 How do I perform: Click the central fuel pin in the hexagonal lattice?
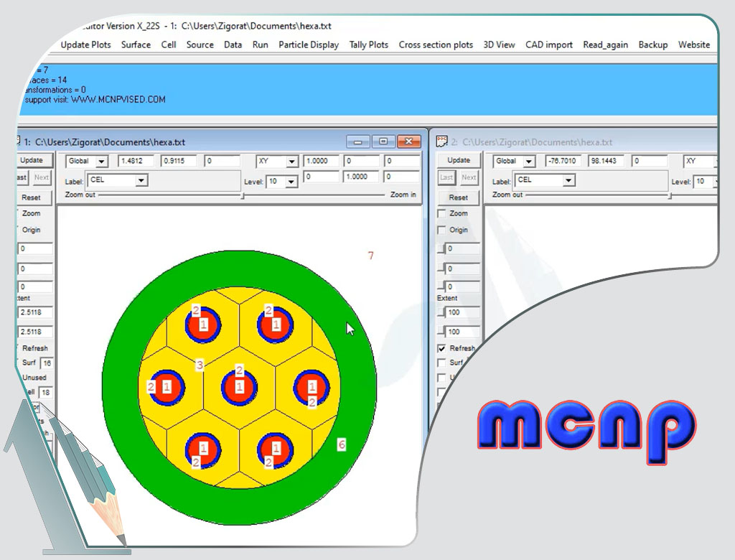pyautogui.click(x=239, y=386)
